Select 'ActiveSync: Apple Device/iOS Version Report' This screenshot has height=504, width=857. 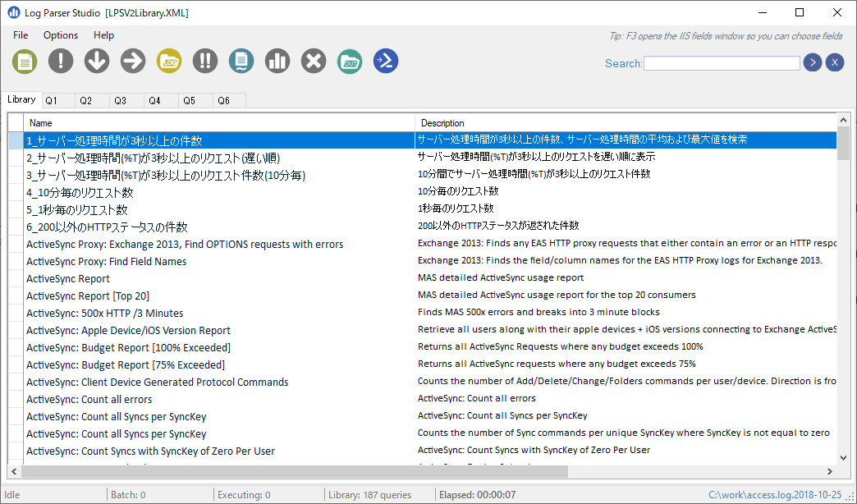[x=128, y=330]
